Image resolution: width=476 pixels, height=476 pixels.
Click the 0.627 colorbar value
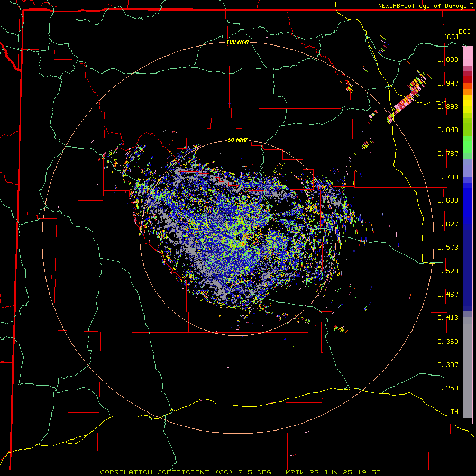point(448,224)
